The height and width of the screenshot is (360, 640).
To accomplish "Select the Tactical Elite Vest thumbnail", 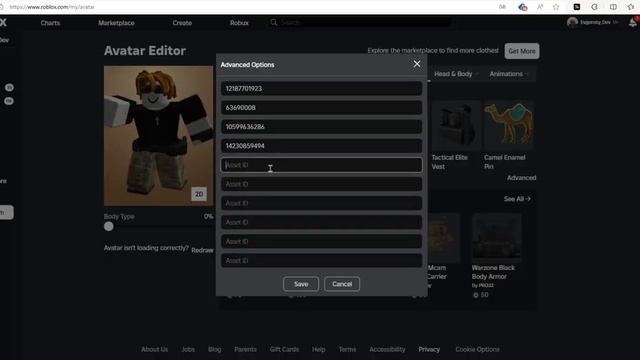I will pos(456,126).
